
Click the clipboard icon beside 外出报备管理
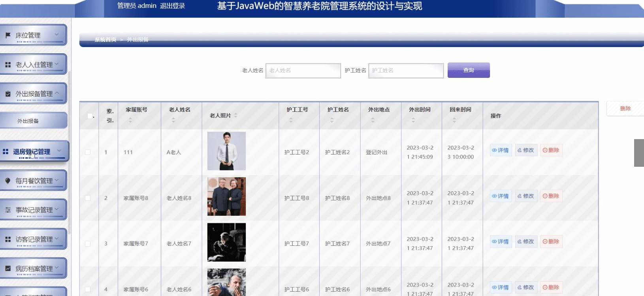[8, 94]
